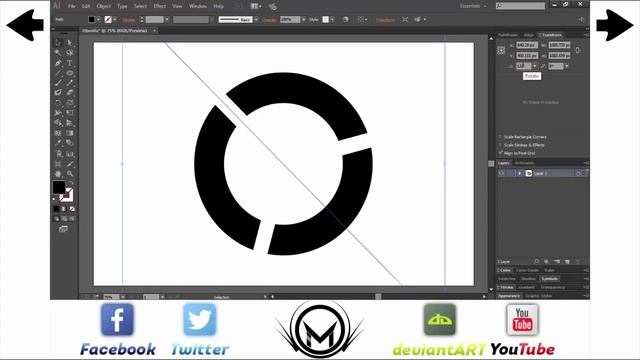640x360 pixels.
Task: Choose a Transform panel reference point
Action: 501,50
